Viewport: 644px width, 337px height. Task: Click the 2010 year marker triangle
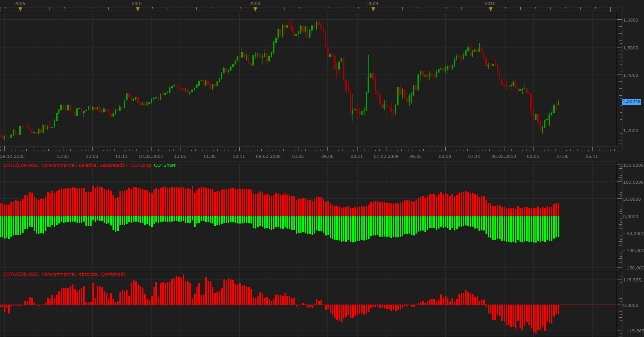point(491,9)
